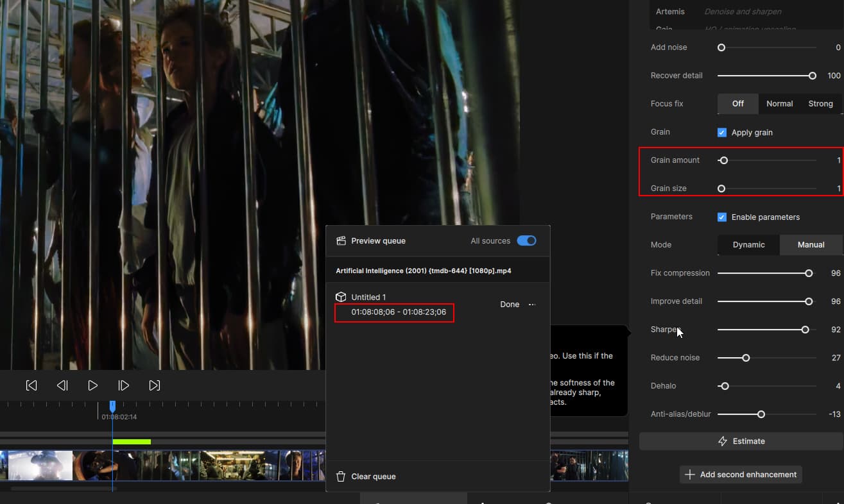This screenshot has height=504, width=844.
Task: Play the video preview
Action: pos(93,385)
